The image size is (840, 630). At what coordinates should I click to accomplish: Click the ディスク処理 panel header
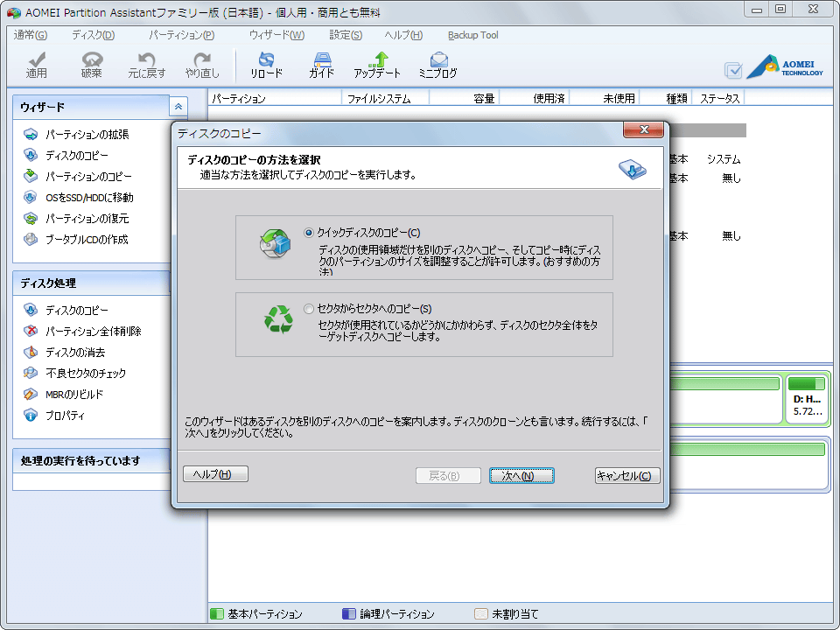[x=92, y=283]
